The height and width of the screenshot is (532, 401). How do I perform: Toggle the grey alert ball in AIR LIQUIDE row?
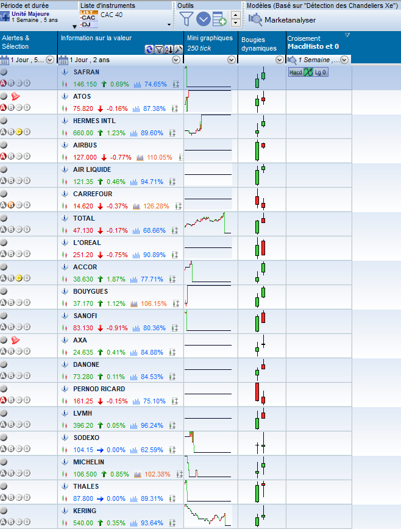click(x=4, y=169)
